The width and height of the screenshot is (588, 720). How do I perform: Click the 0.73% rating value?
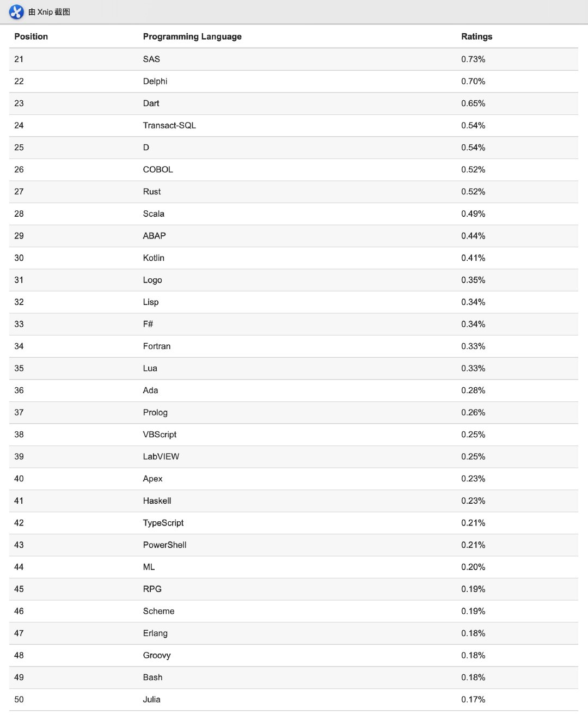[473, 59]
